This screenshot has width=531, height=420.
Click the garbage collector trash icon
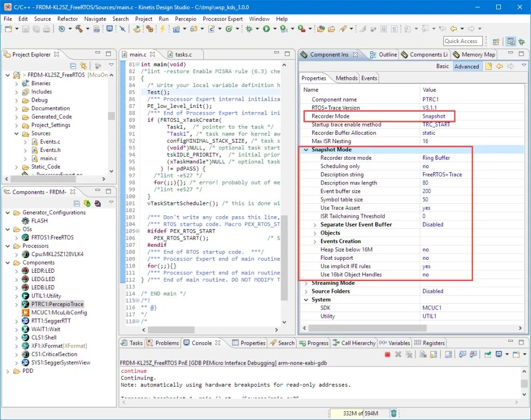click(394, 413)
